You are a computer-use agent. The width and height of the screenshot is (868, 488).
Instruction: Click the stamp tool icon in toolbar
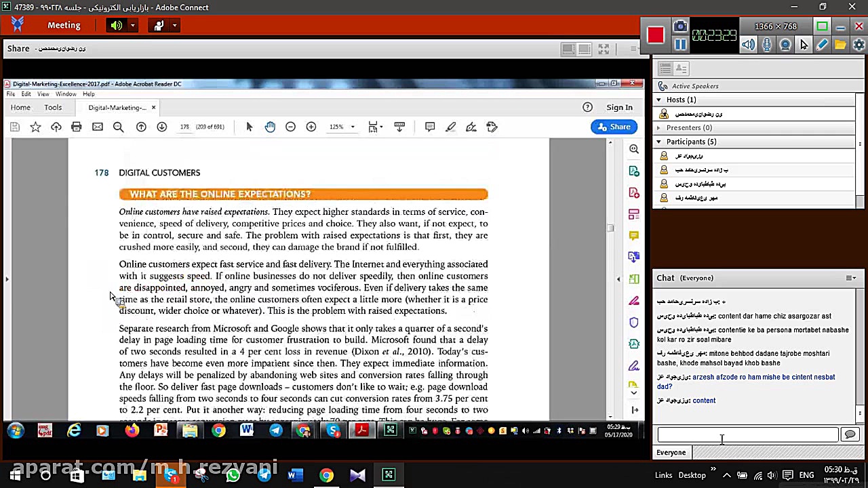tap(492, 127)
